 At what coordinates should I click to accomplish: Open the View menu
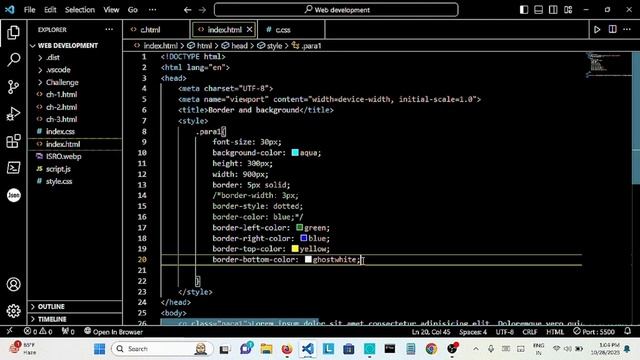pyautogui.click(x=111, y=10)
